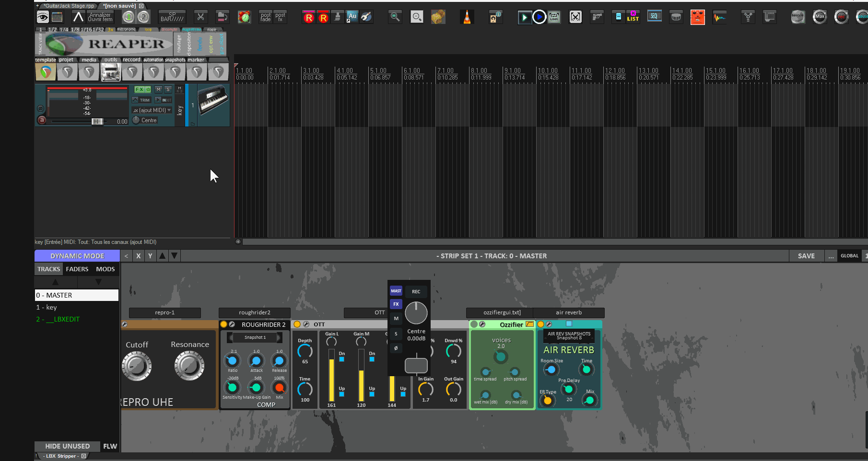Click the SAVE strip button
The height and width of the screenshot is (461, 868).
[x=806, y=256]
